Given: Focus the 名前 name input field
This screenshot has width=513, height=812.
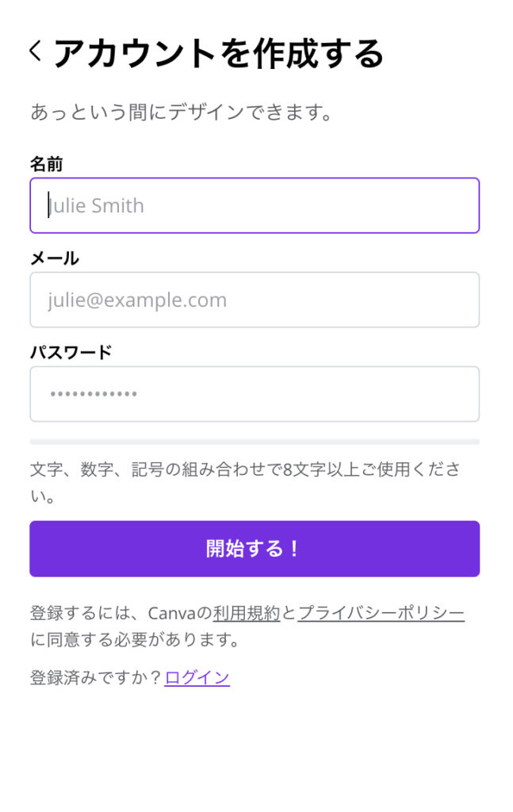Looking at the screenshot, I should point(255,205).
